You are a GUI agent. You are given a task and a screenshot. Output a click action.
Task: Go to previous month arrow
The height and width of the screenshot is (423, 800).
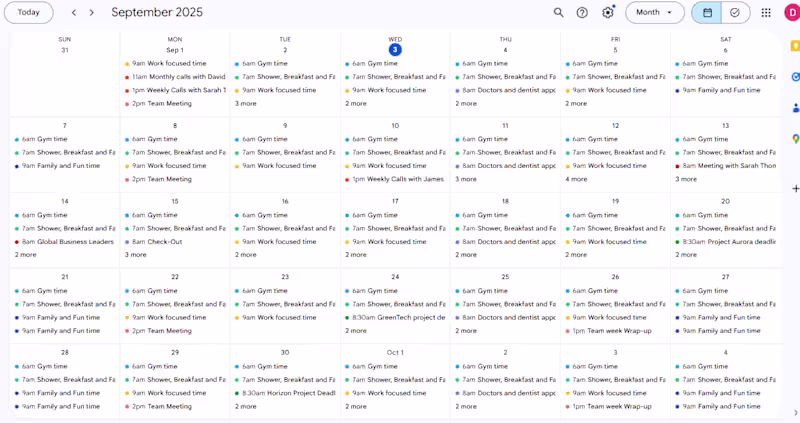click(74, 13)
